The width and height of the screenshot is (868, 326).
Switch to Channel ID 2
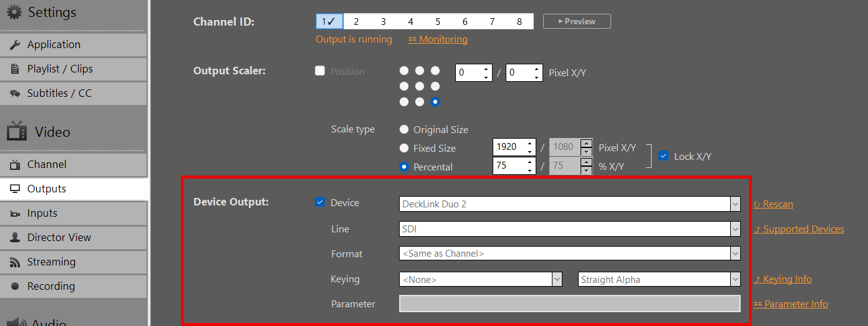[356, 22]
